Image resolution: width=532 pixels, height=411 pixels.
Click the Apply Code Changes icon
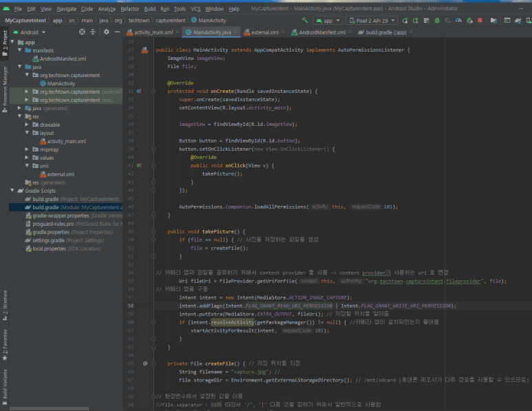(x=427, y=21)
